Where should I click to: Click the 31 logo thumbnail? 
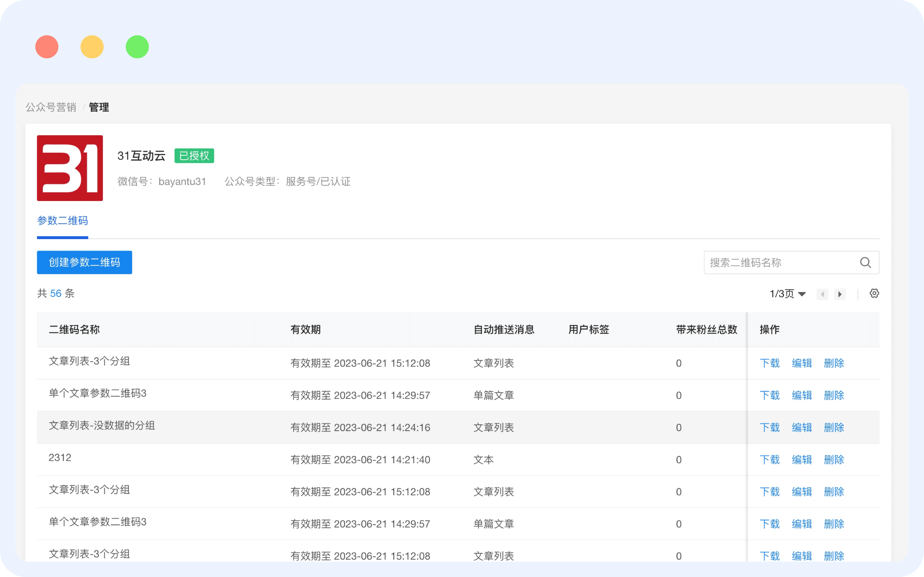tap(70, 168)
